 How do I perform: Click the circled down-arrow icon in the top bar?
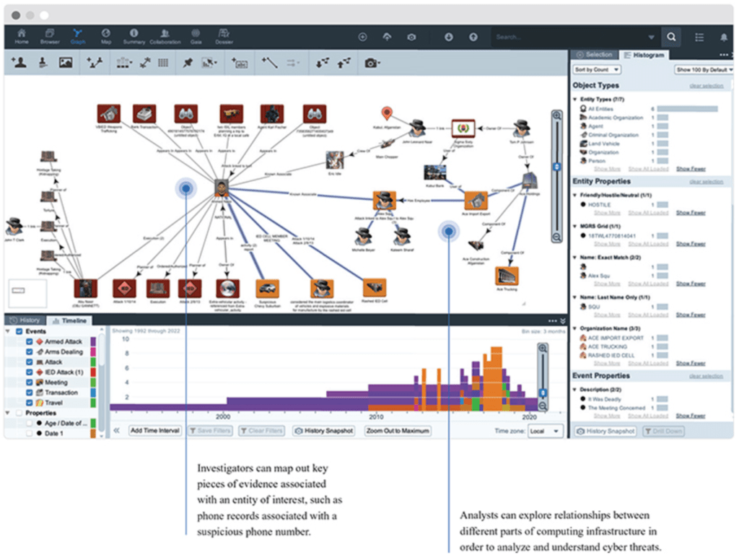coord(449,37)
